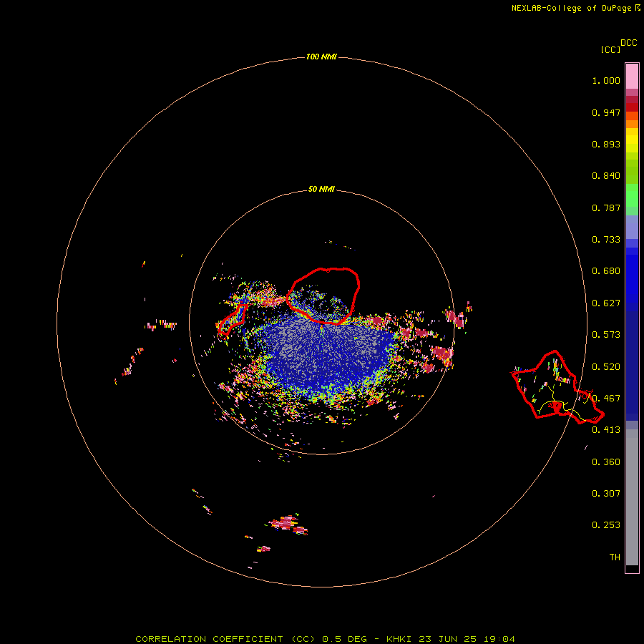Screen dimensions: 644x644
Task: Click the 0.520 value on the color scale
Action: tap(606, 367)
